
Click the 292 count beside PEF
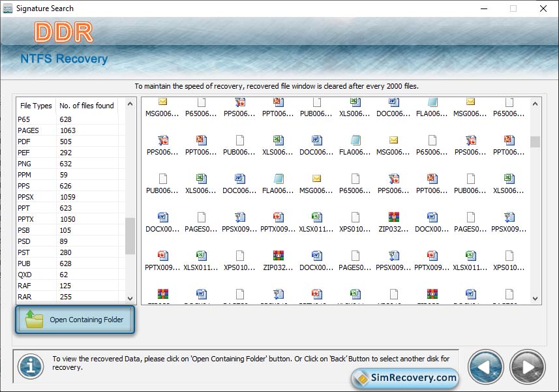click(66, 153)
